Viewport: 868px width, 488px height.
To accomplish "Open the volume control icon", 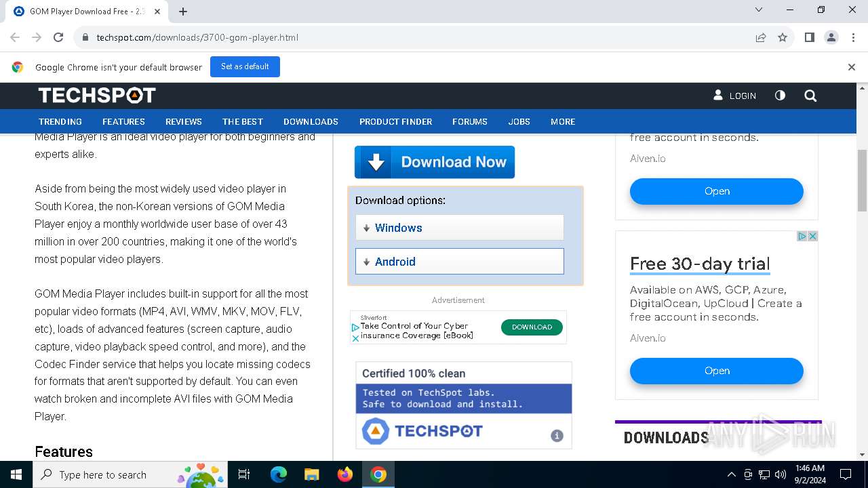I will coord(781,474).
